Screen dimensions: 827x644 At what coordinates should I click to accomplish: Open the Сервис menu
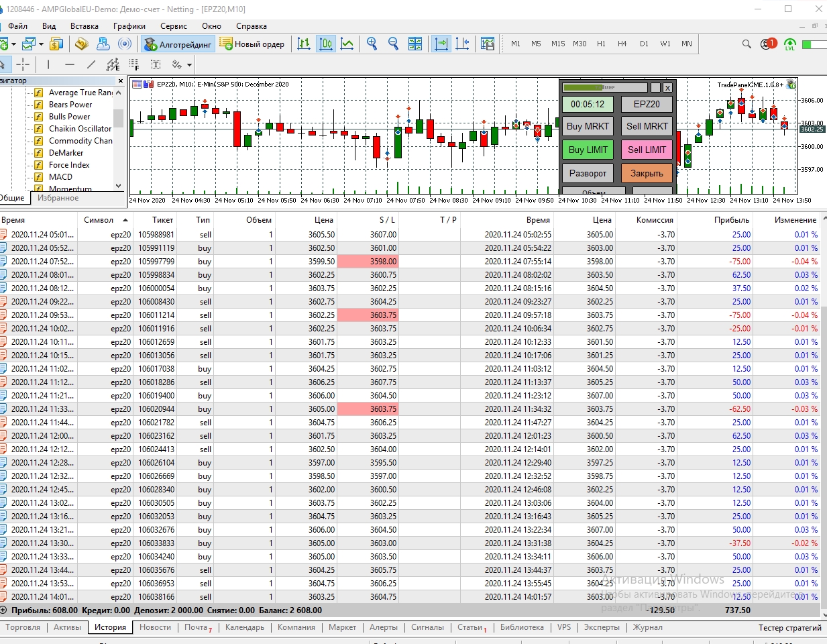pos(174,26)
